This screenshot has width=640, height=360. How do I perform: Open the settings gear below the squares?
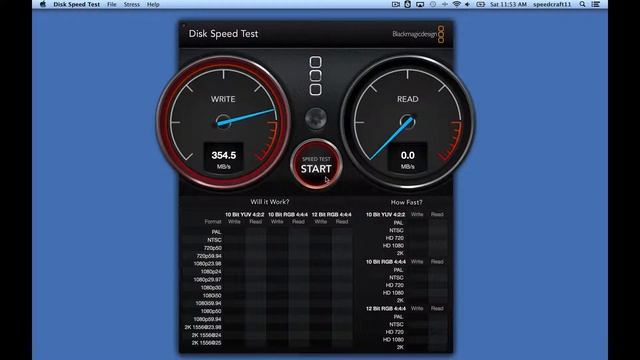(x=316, y=118)
